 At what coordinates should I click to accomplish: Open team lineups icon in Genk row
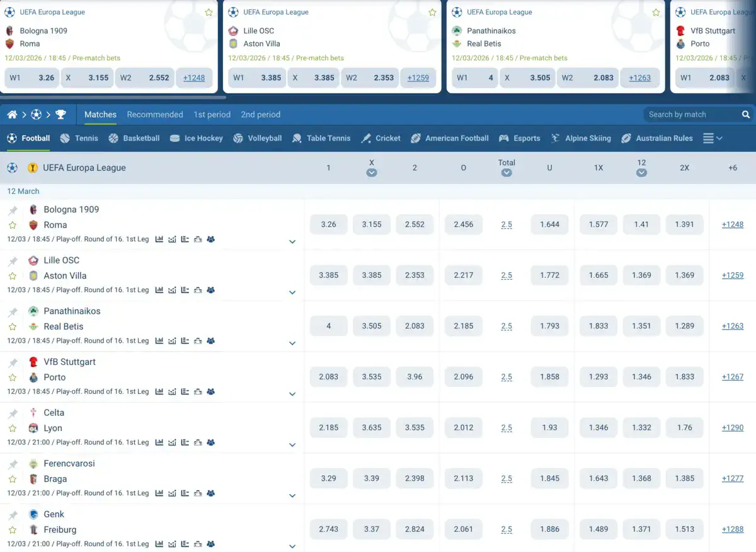tap(210, 544)
